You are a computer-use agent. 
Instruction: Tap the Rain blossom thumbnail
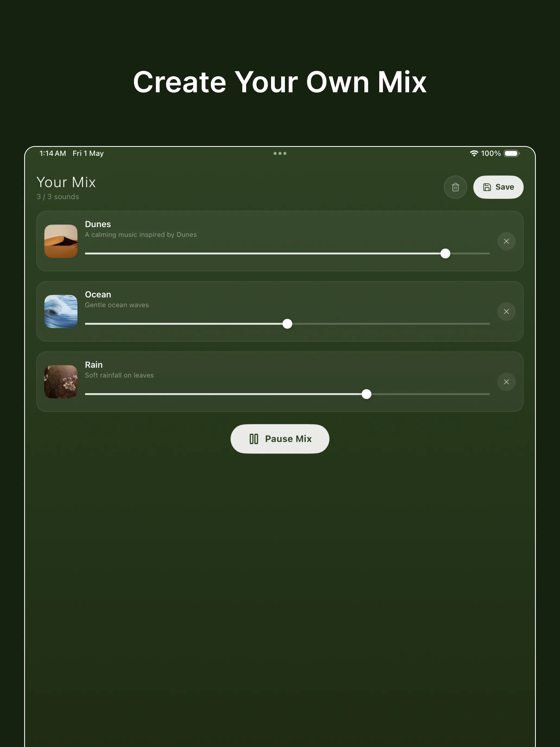tap(61, 382)
